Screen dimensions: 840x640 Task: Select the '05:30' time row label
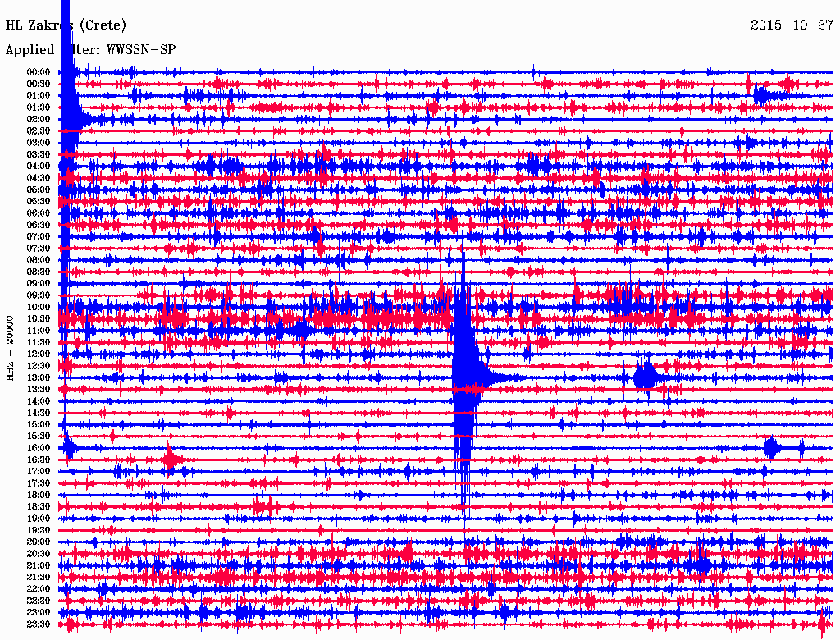pos(39,202)
